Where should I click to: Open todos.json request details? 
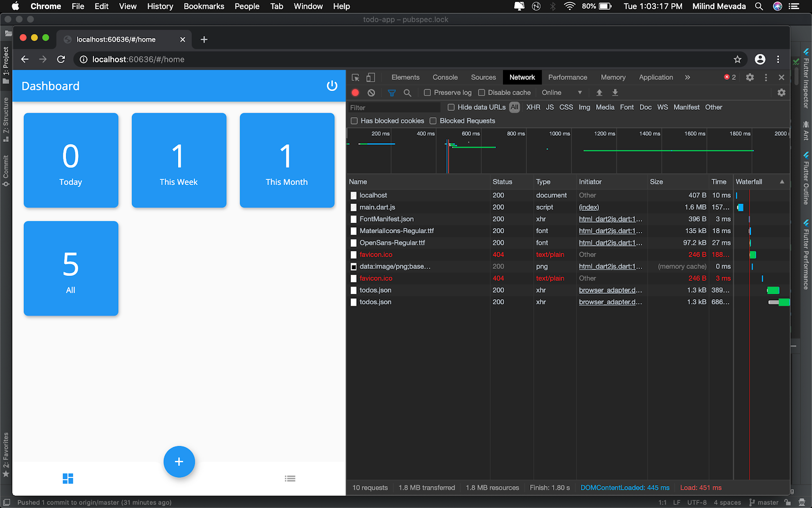(375, 290)
